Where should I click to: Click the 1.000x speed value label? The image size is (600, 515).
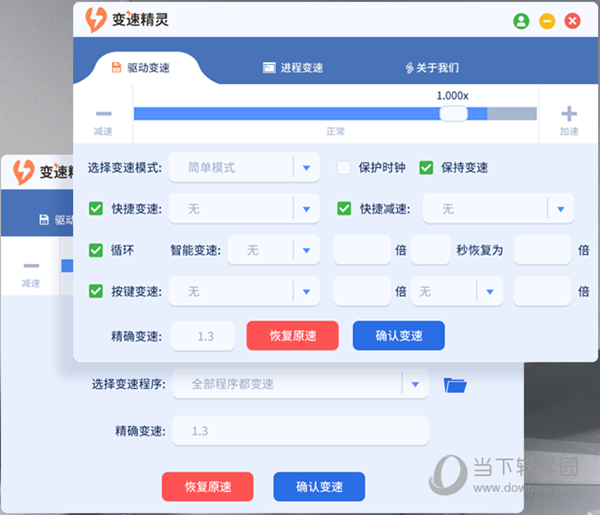453,95
